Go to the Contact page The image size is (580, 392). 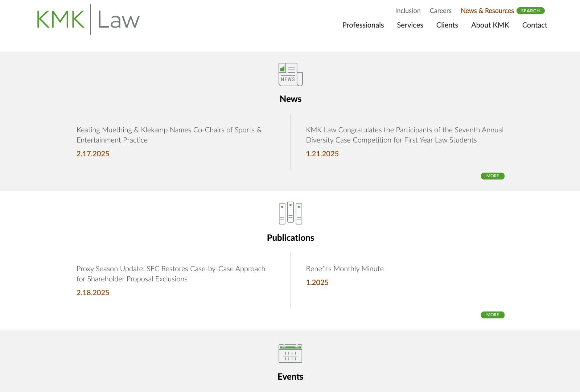[x=535, y=25]
